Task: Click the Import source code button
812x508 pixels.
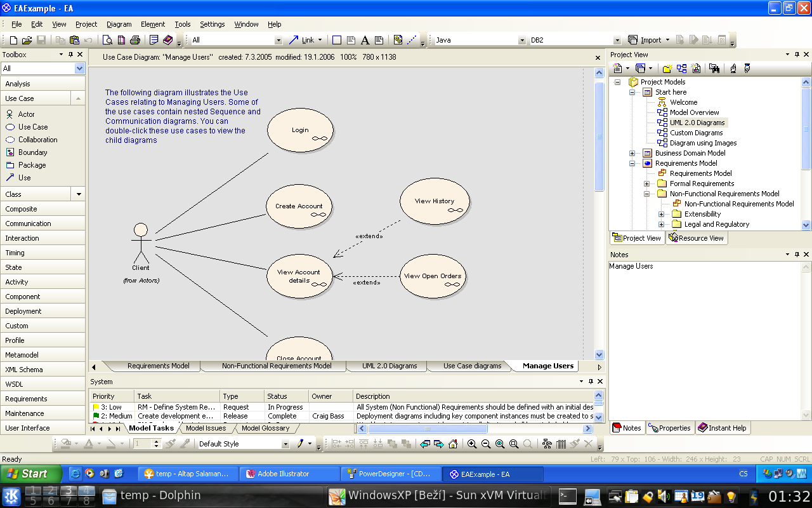Action: tap(648, 40)
